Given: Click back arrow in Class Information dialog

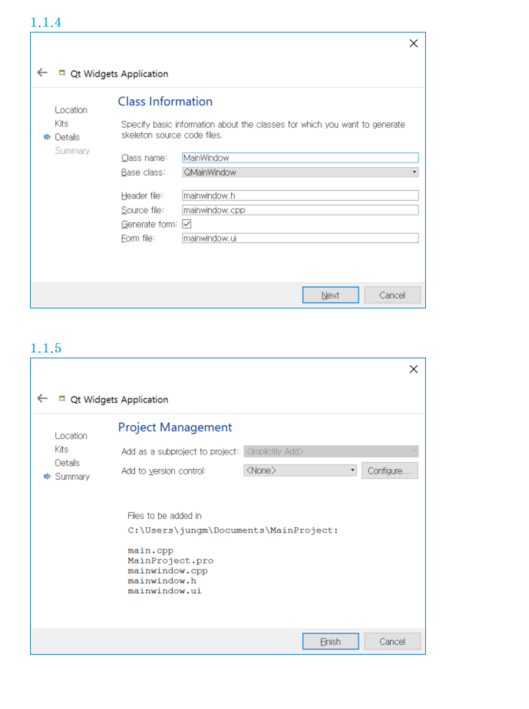Looking at the screenshot, I should pyautogui.click(x=43, y=72).
